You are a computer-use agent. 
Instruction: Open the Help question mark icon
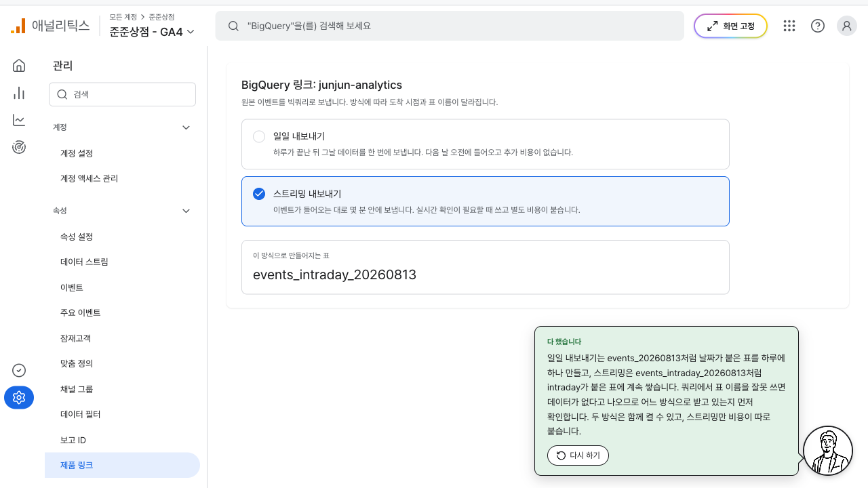(818, 26)
